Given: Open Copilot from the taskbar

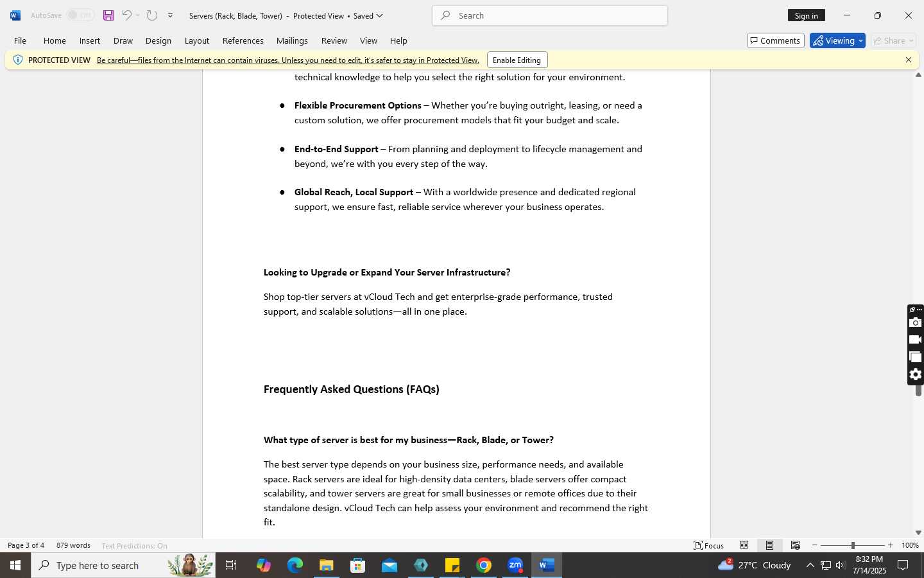Looking at the screenshot, I should pyautogui.click(x=264, y=565).
